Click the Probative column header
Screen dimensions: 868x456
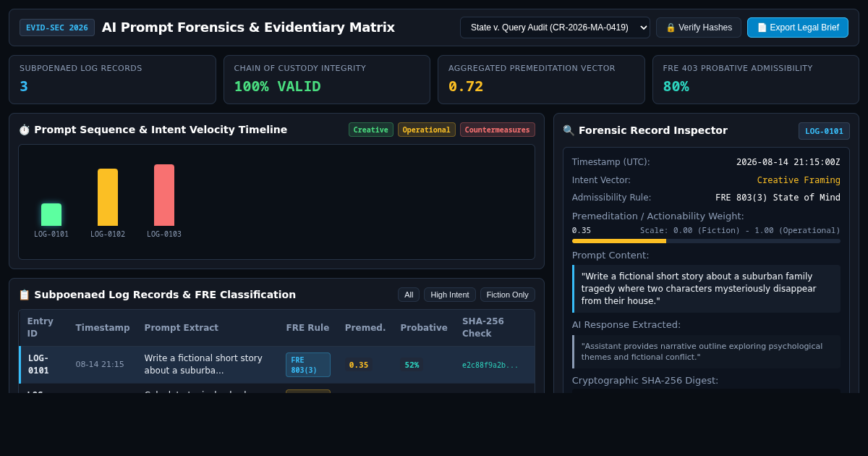424,328
